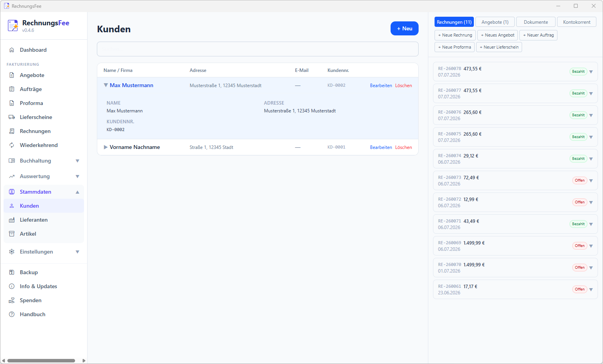Click the Buchhaltung book icon
This screenshot has height=364, width=603.
(x=12, y=161)
